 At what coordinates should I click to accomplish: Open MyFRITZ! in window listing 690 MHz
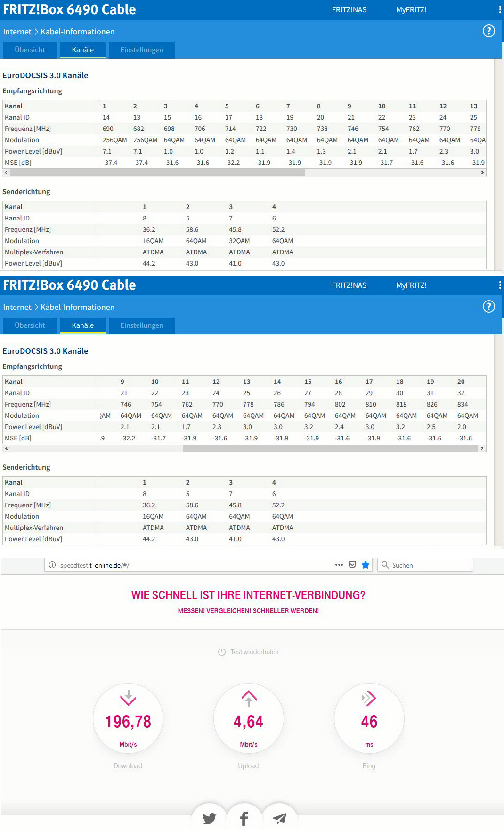(412, 10)
